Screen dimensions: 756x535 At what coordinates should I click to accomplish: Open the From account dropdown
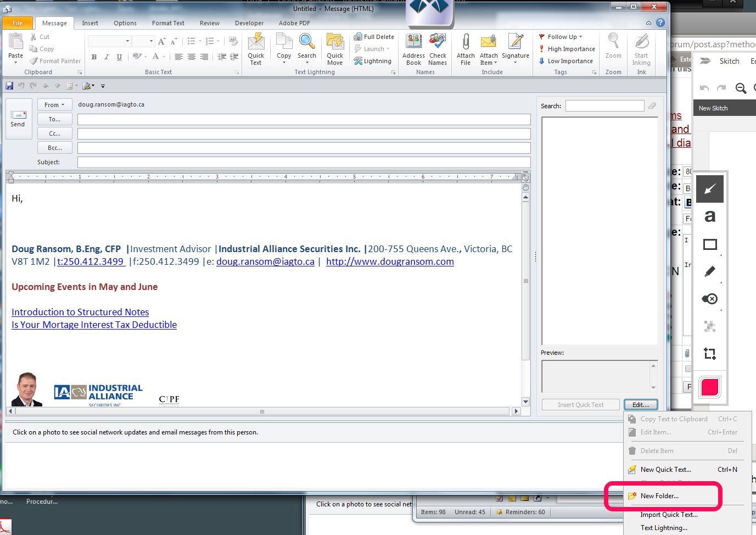pos(54,105)
